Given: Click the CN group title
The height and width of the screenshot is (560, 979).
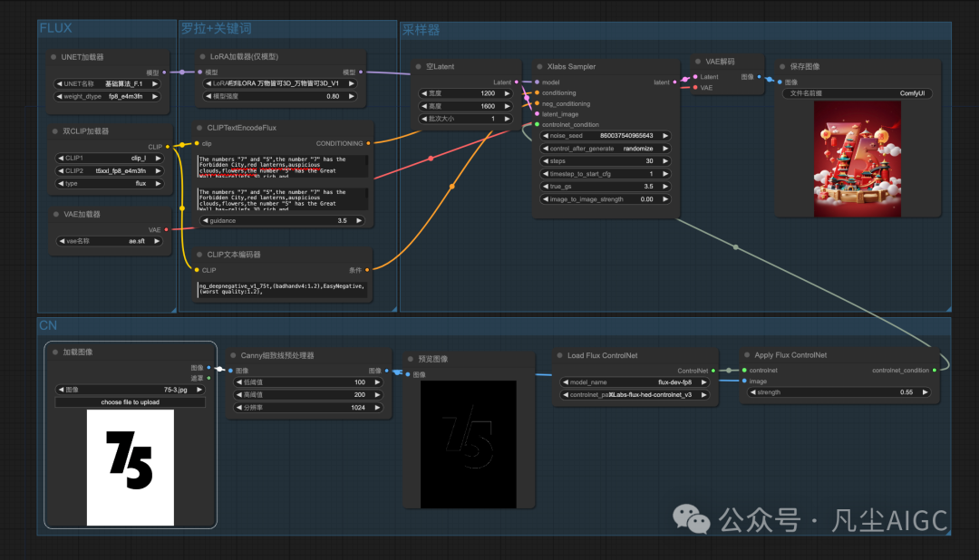Looking at the screenshot, I should (48, 325).
